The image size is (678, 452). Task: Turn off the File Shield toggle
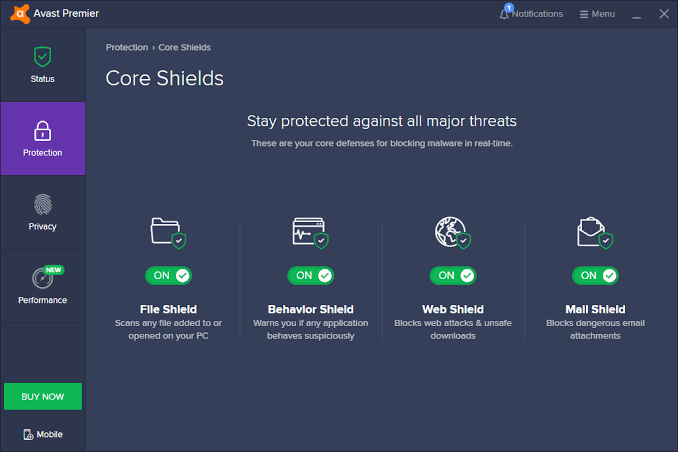[168, 276]
